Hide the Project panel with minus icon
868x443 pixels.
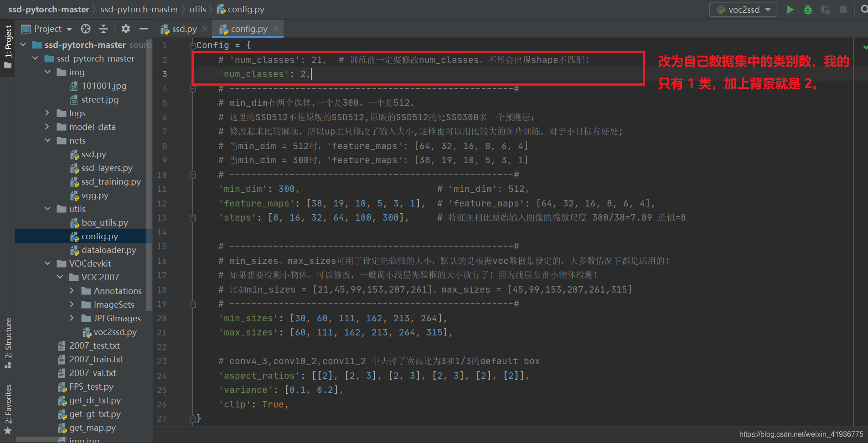[x=144, y=29]
